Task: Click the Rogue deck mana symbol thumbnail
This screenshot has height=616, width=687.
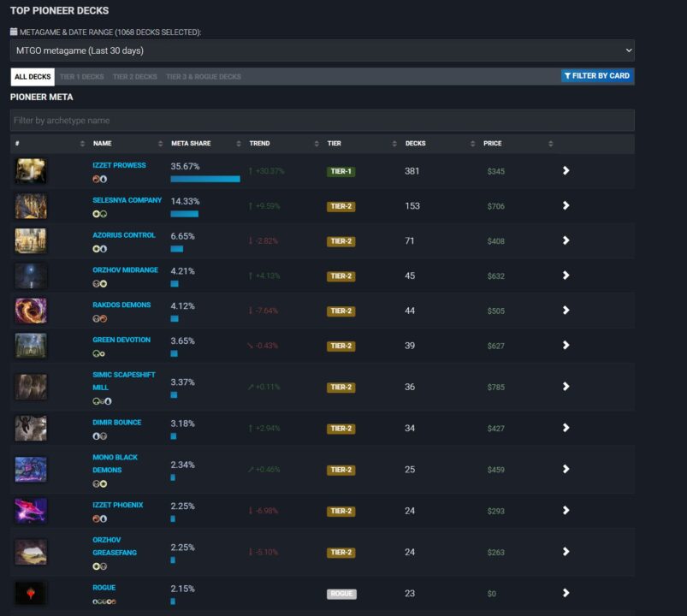Action: coord(31,593)
